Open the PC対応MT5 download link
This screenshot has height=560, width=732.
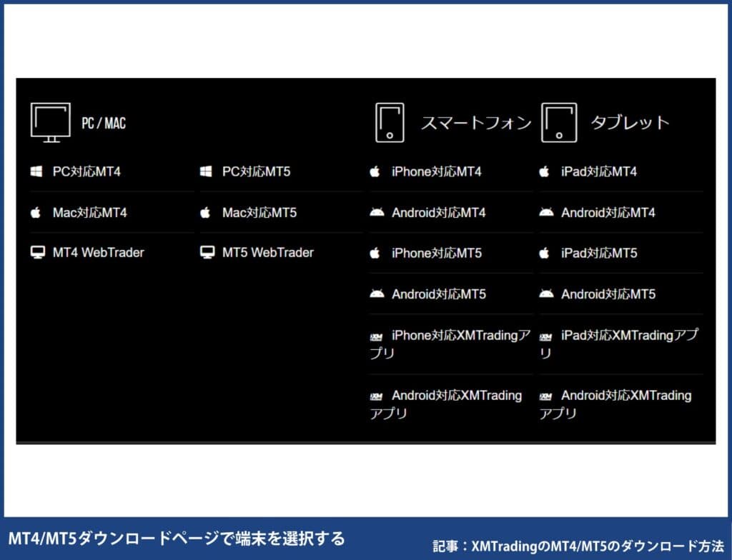(x=257, y=171)
